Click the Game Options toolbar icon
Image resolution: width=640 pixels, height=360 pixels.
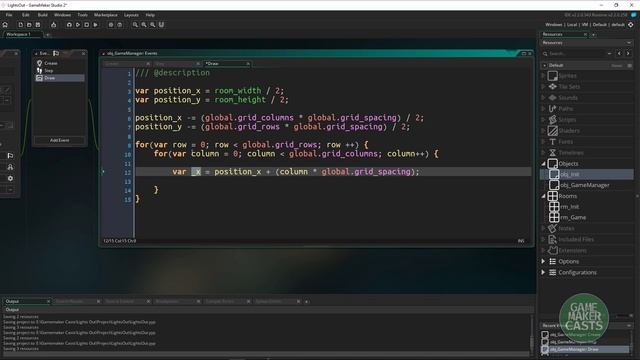click(x=111, y=25)
